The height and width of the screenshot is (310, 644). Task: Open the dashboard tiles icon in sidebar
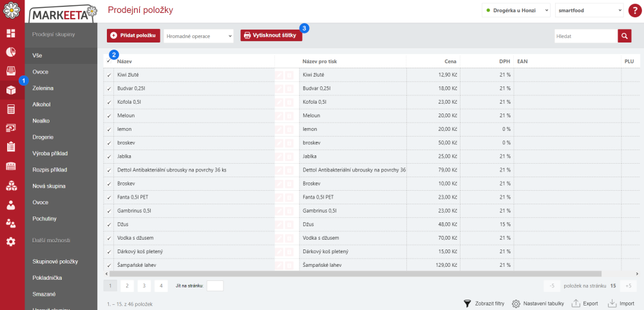pyautogui.click(x=11, y=34)
